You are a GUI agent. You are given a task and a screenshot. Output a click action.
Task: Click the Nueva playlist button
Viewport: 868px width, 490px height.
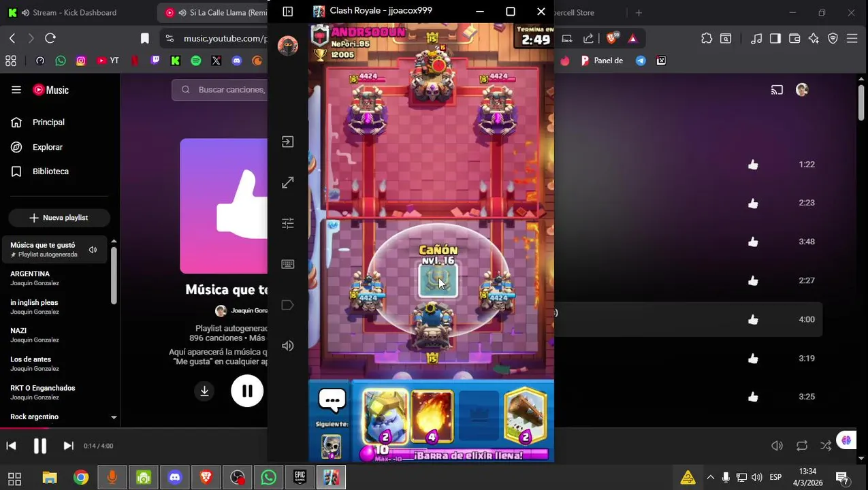click(59, 218)
